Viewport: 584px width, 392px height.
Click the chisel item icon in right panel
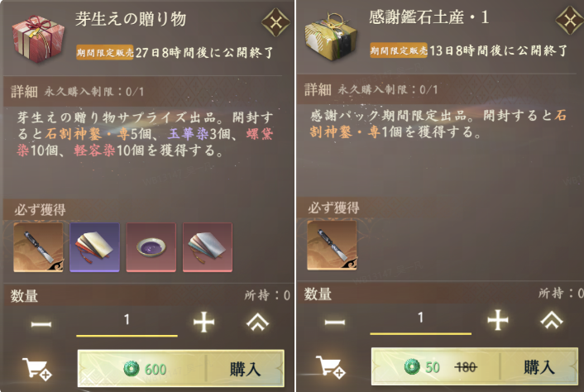click(x=332, y=246)
